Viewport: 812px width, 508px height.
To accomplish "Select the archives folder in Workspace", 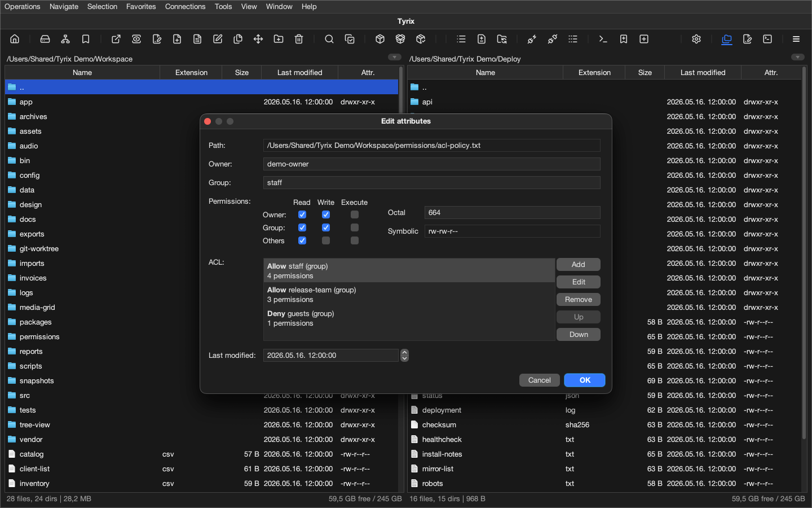I will [201, 117].
